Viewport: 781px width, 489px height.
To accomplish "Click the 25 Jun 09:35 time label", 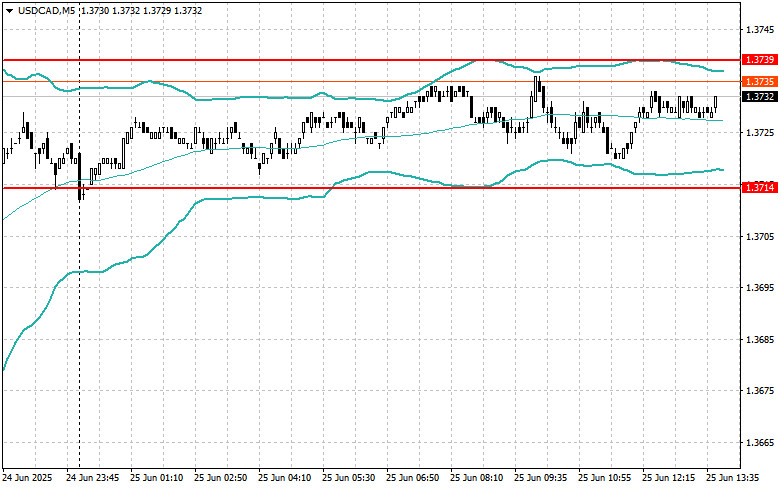I will (540, 478).
